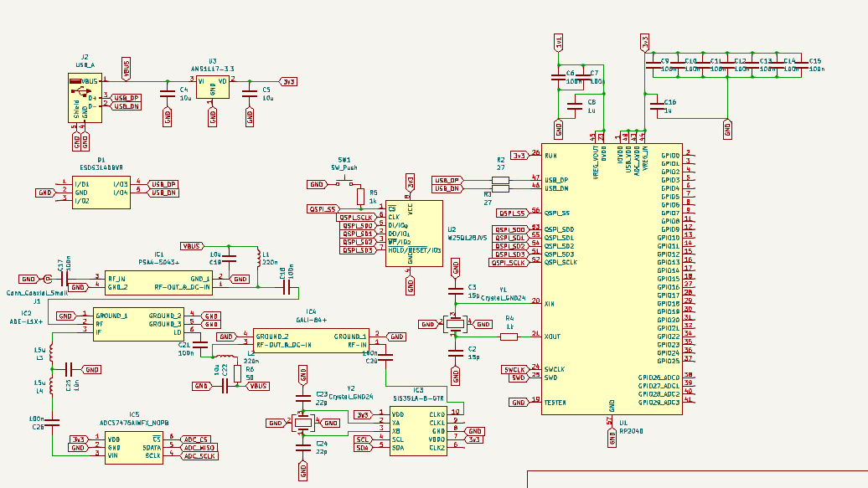Click the ADC_CS net label
The width and height of the screenshot is (868, 488).
point(196,439)
